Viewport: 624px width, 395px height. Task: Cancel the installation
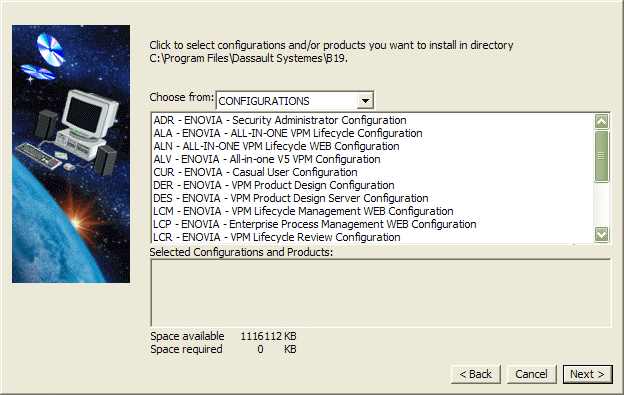click(531, 374)
